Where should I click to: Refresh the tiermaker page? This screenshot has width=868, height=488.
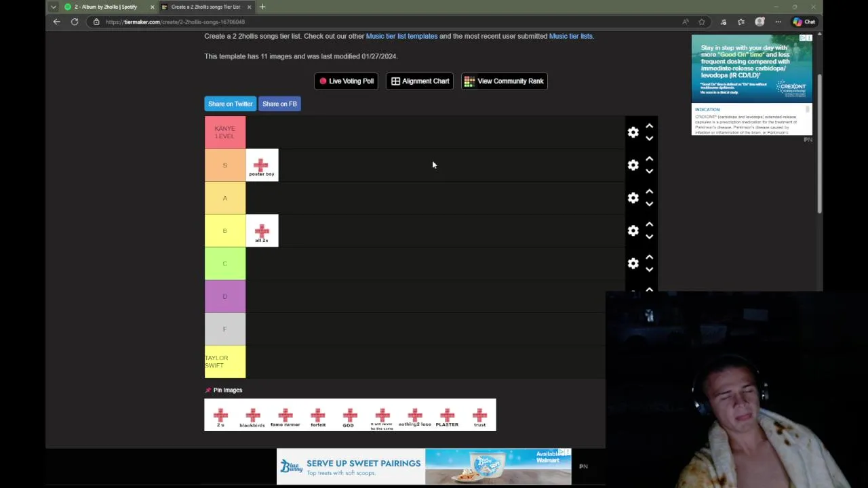pyautogui.click(x=75, y=22)
